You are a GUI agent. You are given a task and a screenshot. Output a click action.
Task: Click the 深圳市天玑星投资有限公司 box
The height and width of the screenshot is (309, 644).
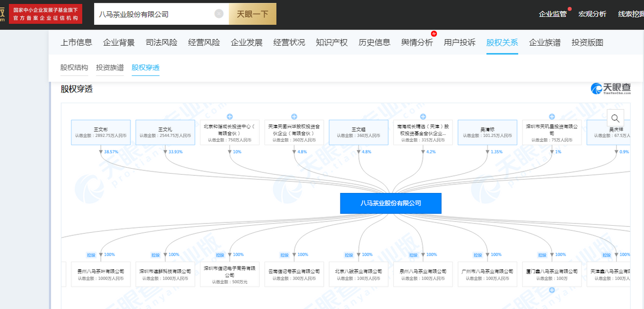point(552,132)
